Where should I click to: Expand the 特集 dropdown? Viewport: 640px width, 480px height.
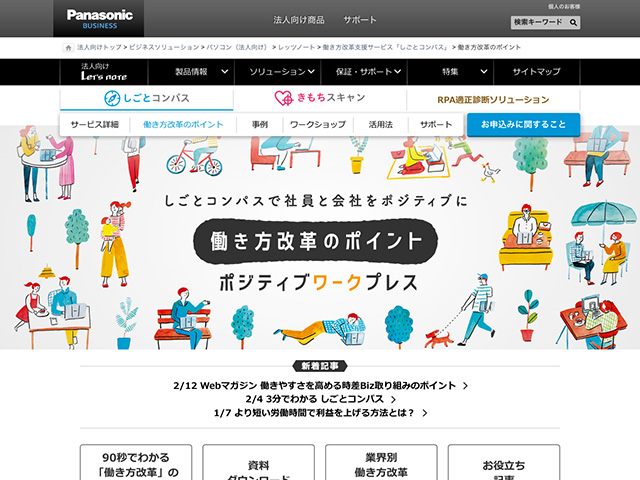pyautogui.click(x=451, y=72)
